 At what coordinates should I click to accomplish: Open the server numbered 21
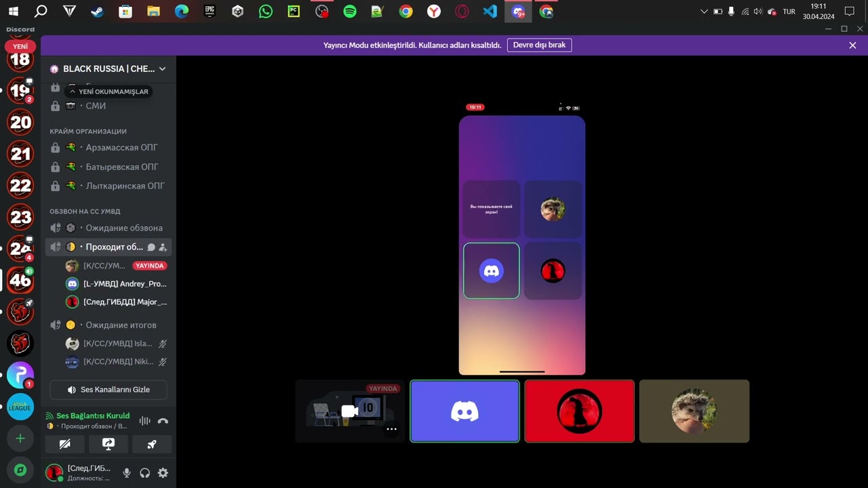tap(20, 154)
